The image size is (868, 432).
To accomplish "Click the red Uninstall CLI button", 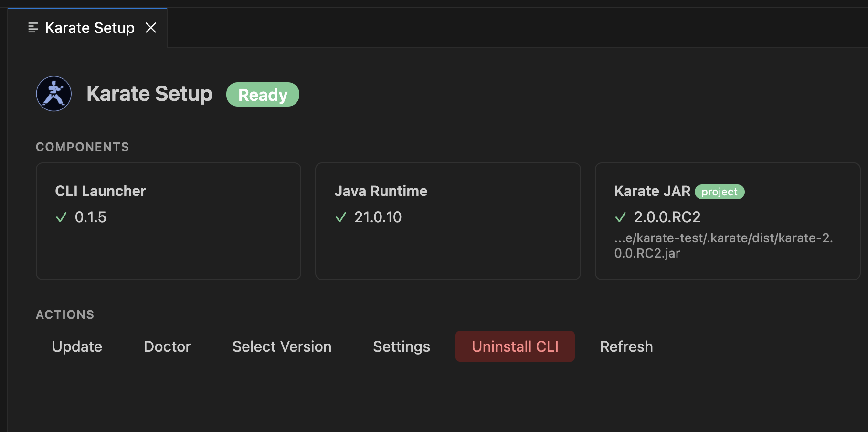I will 515,346.
